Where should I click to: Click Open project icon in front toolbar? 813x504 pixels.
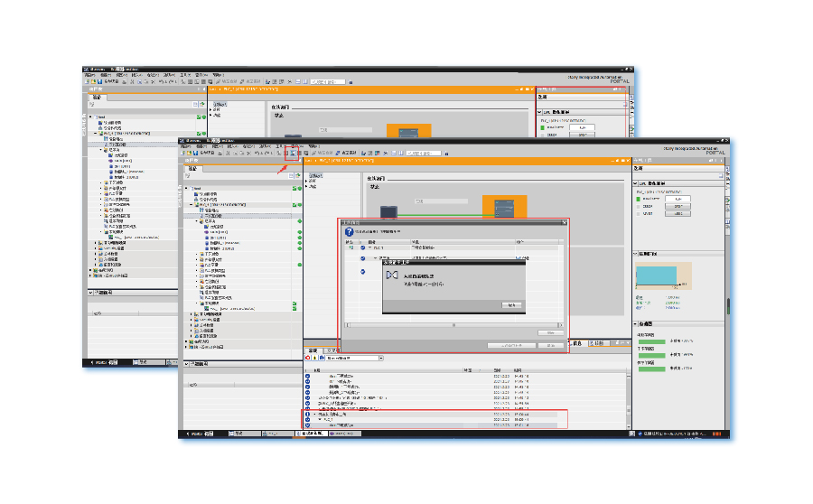[x=190, y=154]
